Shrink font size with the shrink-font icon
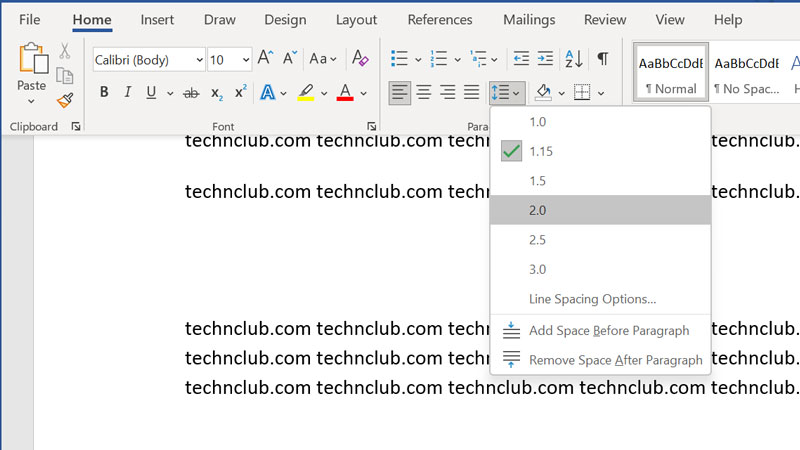 [290, 58]
